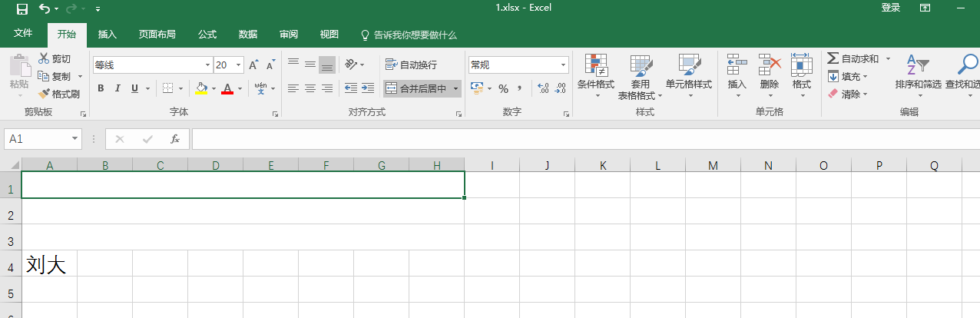The image size is (980, 318).
Task: Click the Sign in (登录) link
Action: coord(890,8)
